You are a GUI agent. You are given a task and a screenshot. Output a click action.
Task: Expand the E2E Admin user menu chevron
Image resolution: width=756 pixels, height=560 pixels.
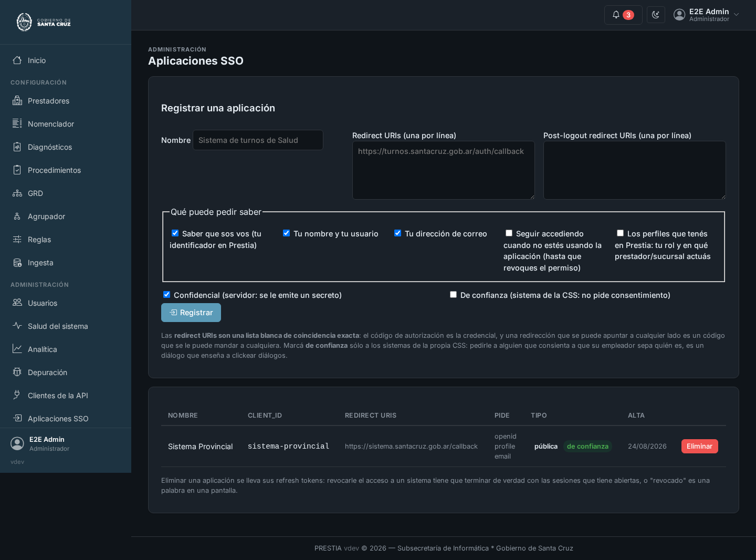736,15
